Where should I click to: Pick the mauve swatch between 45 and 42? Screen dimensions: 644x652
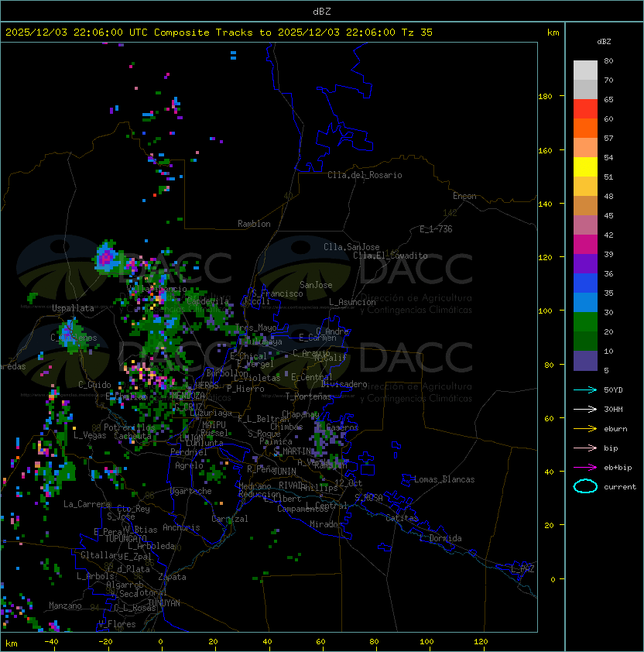(x=585, y=225)
